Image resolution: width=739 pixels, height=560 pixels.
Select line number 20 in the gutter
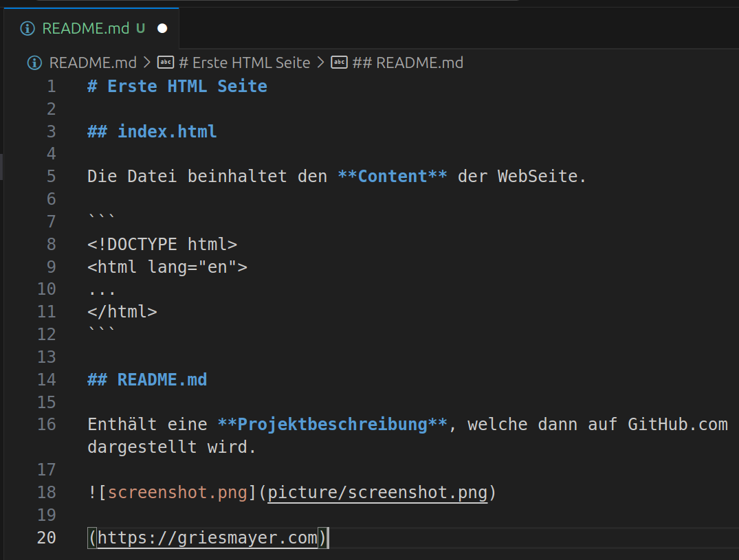(46, 537)
